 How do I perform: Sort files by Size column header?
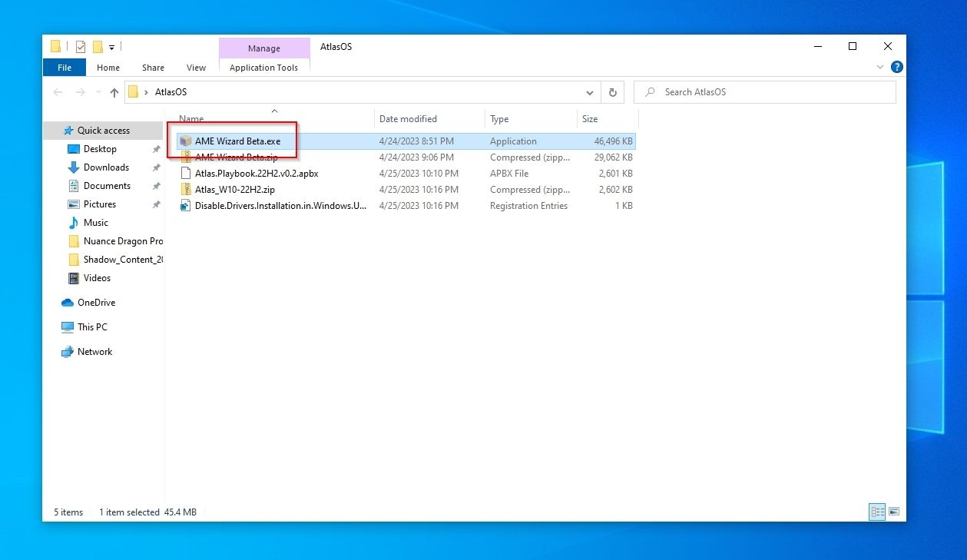coord(590,119)
